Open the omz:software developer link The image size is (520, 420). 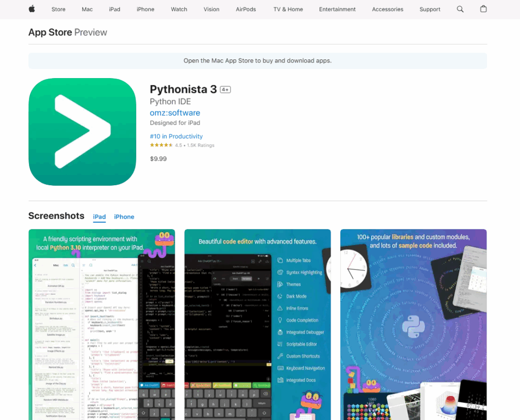[175, 113]
